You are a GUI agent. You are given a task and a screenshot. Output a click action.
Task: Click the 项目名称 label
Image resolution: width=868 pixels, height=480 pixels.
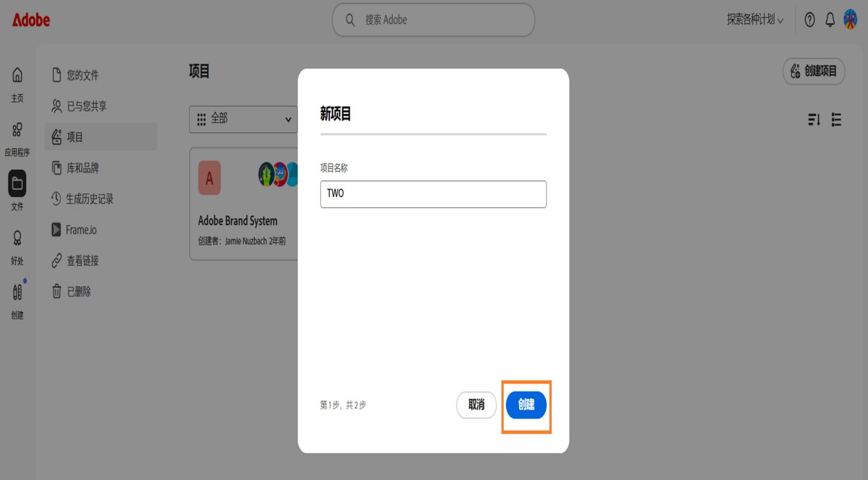tap(334, 168)
